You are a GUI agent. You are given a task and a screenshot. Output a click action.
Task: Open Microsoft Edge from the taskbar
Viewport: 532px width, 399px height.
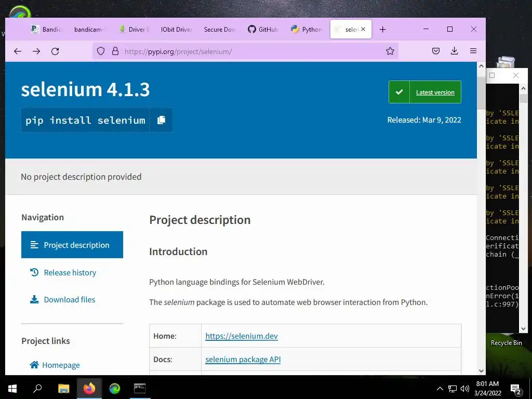click(x=115, y=388)
